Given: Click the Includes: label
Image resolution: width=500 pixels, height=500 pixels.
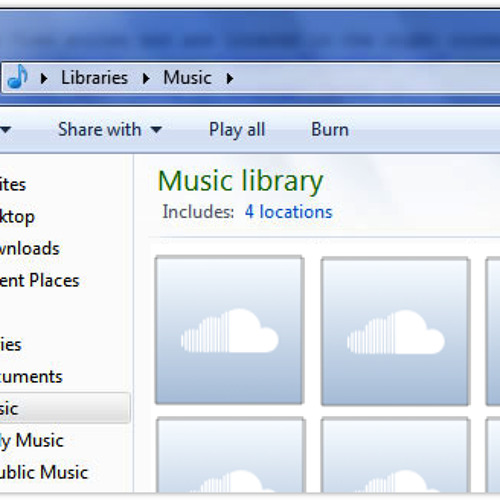Looking at the screenshot, I should pyautogui.click(x=198, y=212).
